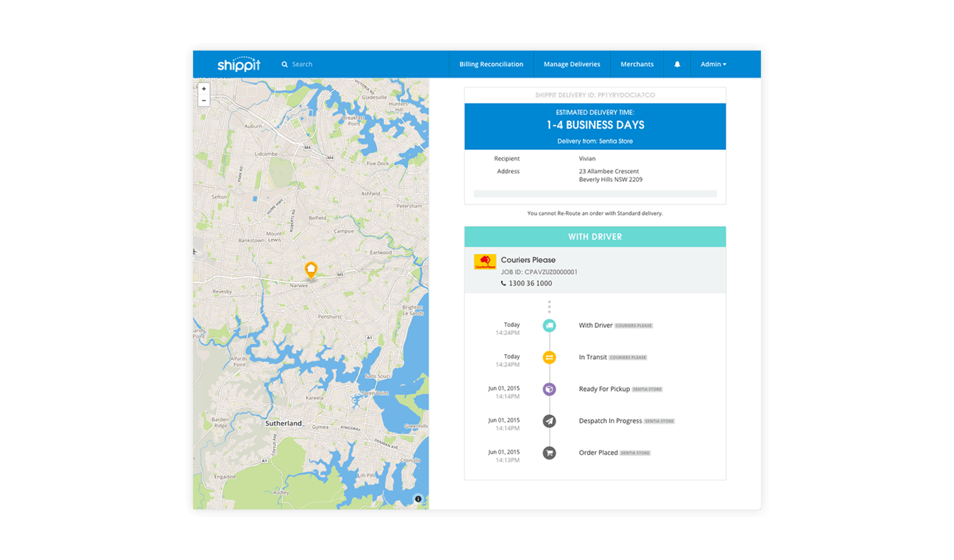The image size is (954, 560).
Task: Open map attribution info icon
Action: (418, 499)
